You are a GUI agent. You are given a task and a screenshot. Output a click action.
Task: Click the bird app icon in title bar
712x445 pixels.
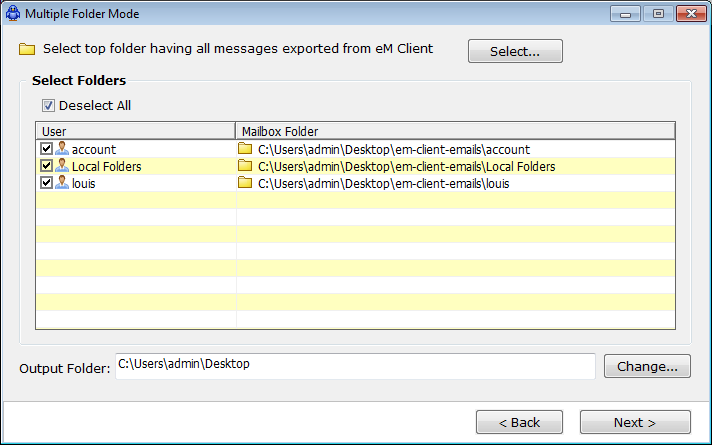point(13,13)
